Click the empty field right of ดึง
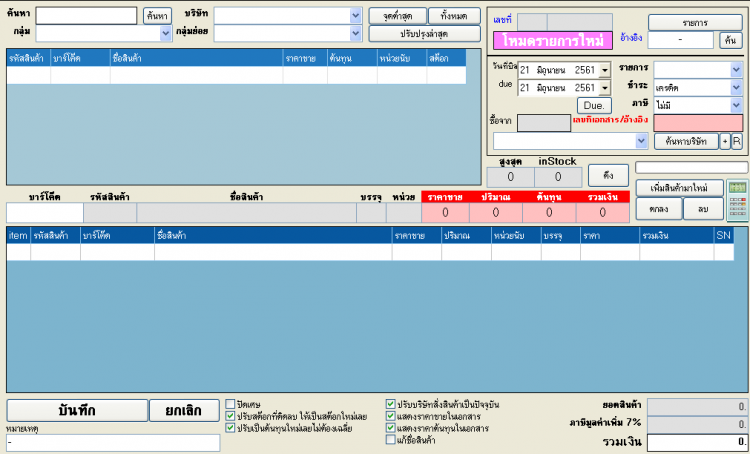 coord(691,167)
